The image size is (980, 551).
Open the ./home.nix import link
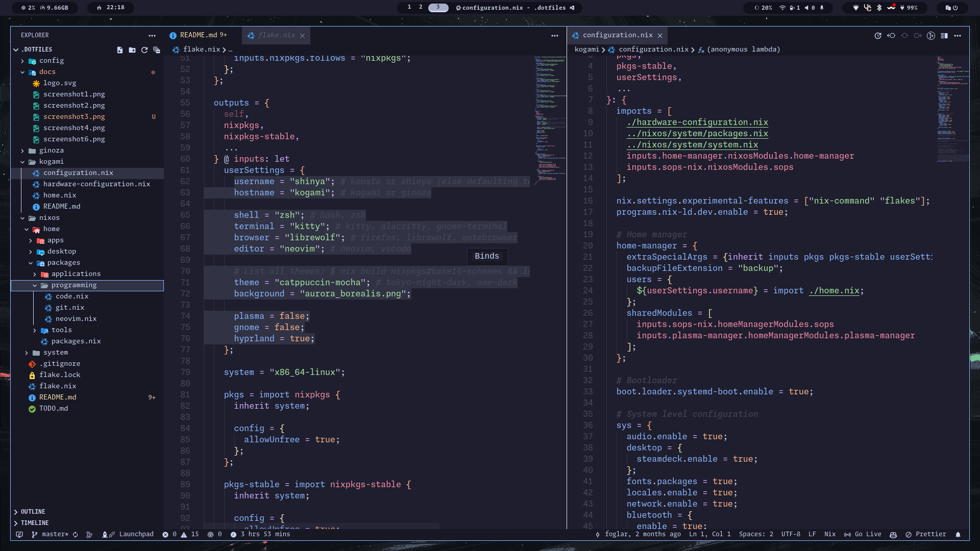834,291
